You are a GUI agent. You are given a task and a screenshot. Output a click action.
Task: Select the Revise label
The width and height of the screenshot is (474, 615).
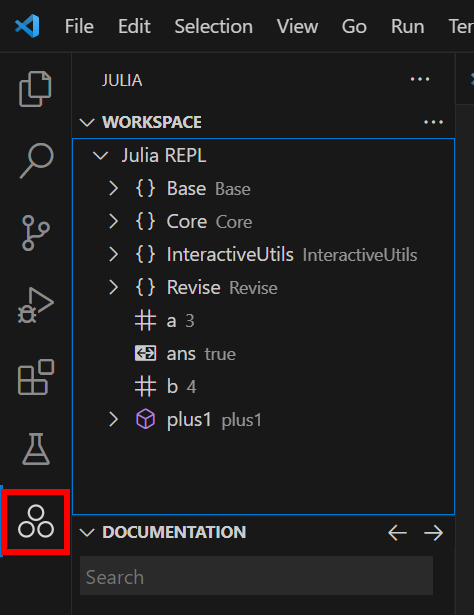click(193, 287)
